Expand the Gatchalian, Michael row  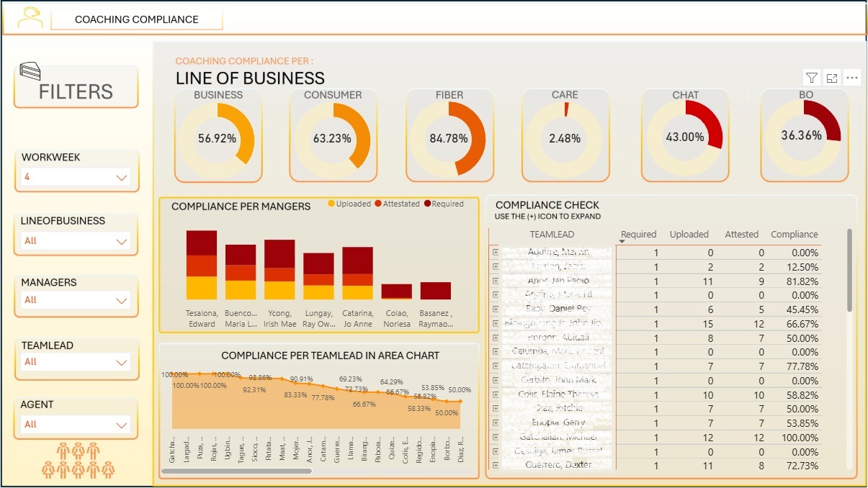coord(496,437)
